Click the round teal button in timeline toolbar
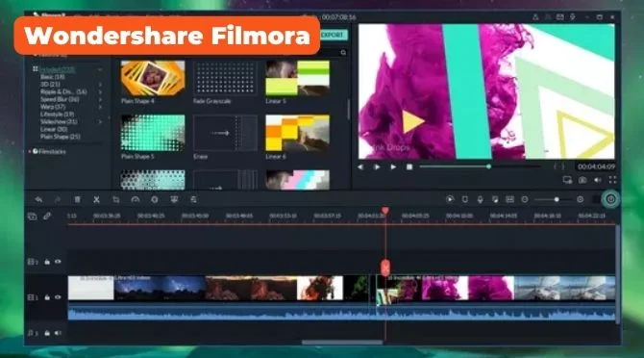 tap(610, 199)
